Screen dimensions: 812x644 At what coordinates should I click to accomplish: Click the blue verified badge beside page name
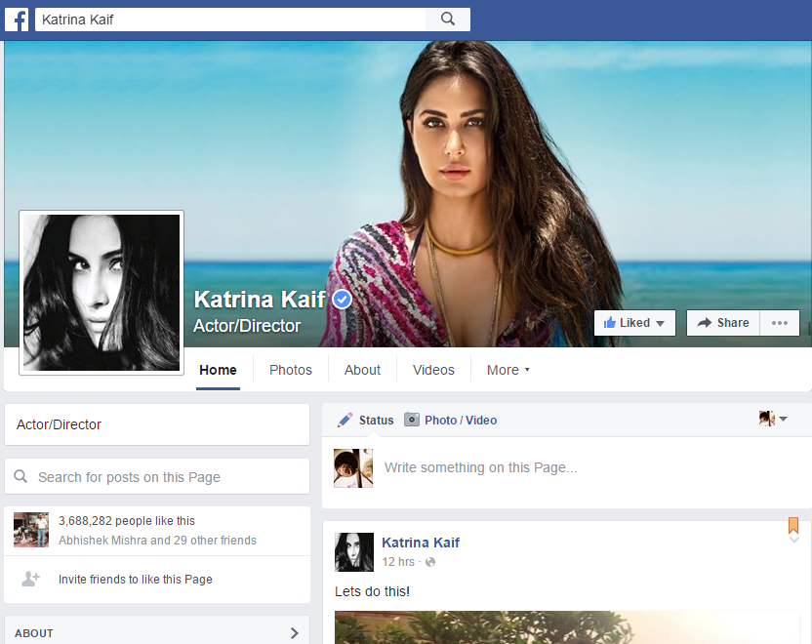342,300
